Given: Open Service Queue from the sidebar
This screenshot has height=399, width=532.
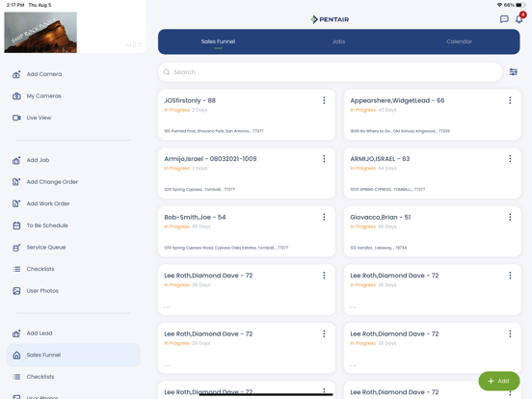Looking at the screenshot, I should click(39, 248).
